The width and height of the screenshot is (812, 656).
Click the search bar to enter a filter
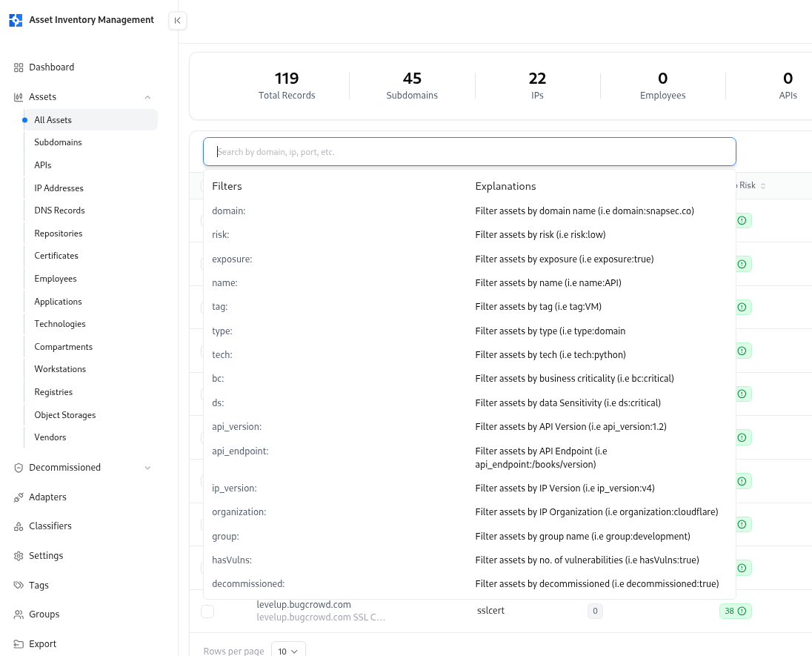click(x=470, y=151)
